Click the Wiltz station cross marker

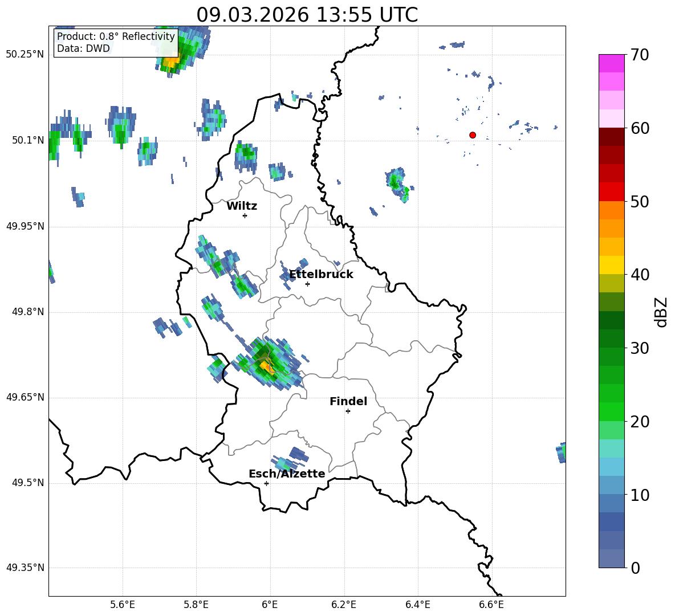pyautogui.click(x=245, y=215)
